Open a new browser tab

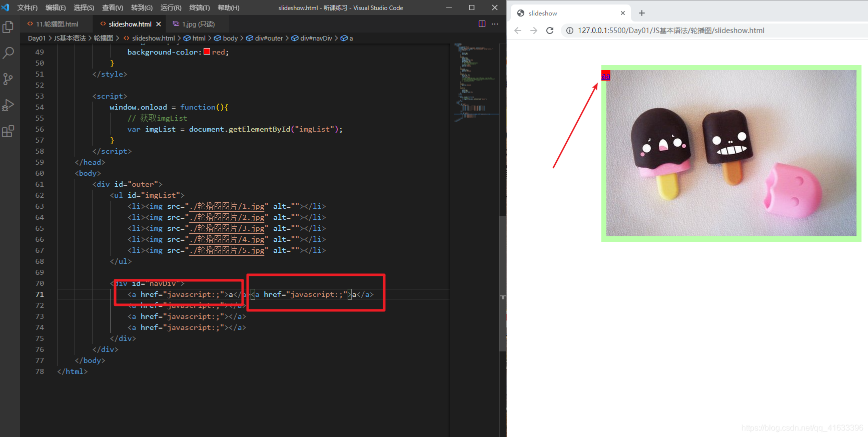[642, 13]
